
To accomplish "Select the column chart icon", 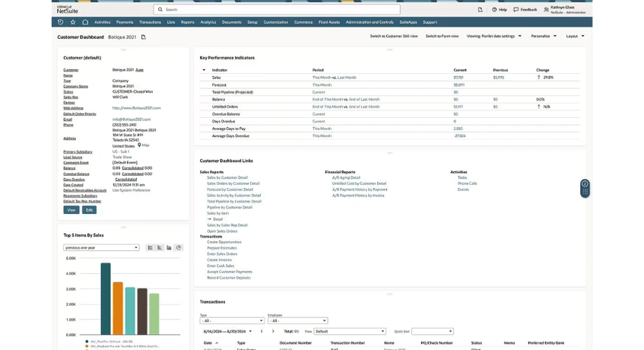I will 169,248.
